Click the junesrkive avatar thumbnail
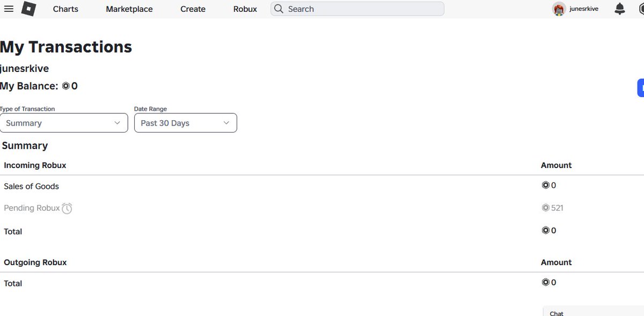644x316 pixels. 559,9
